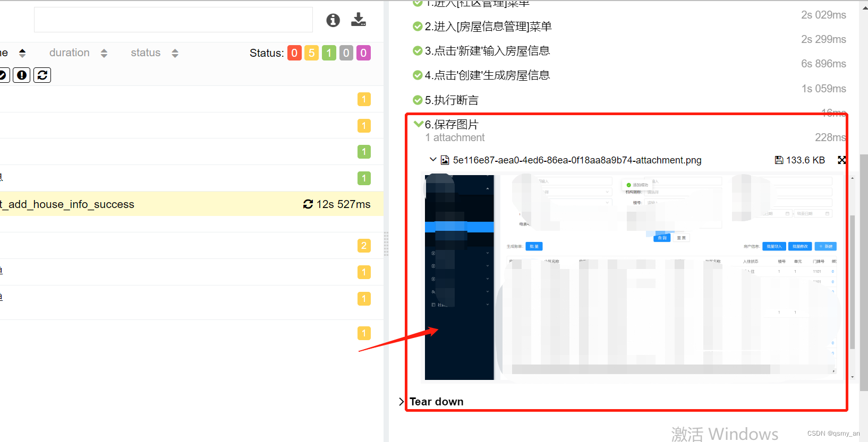The width and height of the screenshot is (868, 442).
Task: Toggle the exclamation mark filter icon
Action: click(x=22, y=75)
